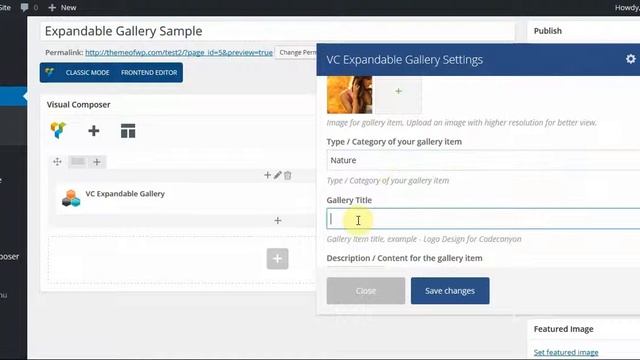
Task: Open the Frontend Editor
Action: (x=149, y=73)
